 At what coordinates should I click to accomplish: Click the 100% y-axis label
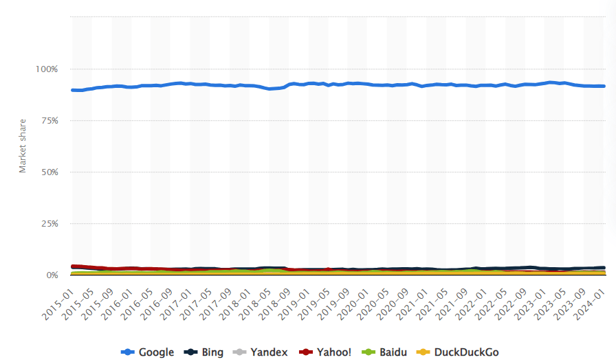click(x=47, y=69)
